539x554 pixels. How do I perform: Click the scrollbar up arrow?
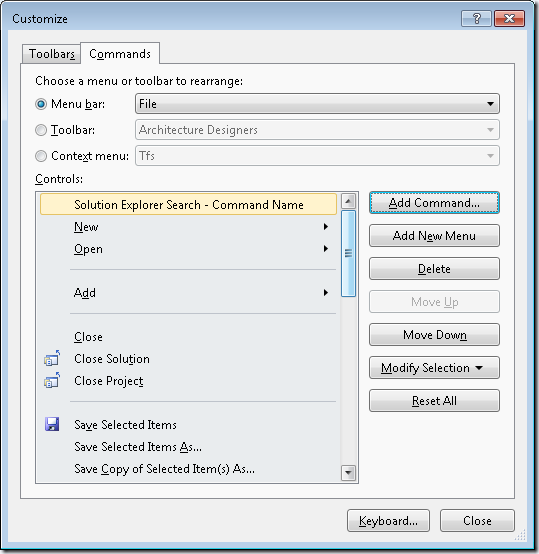[348, 201]
